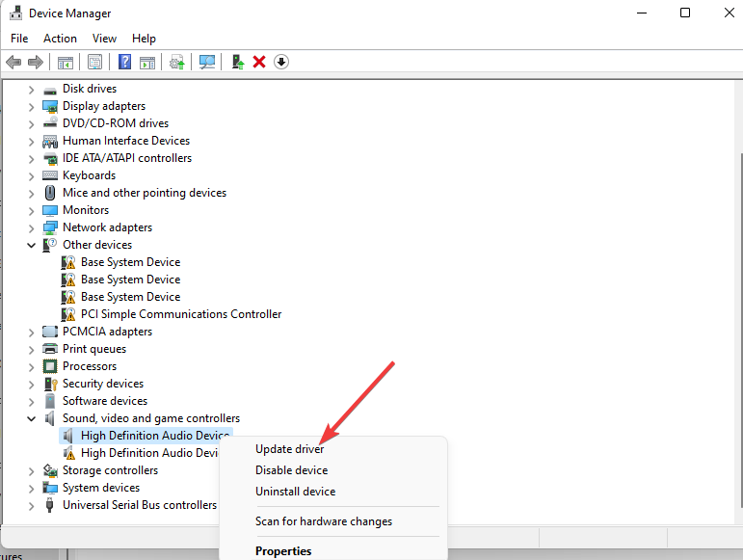Screen dimensions: 743x560
Task: Click the Storage controllers icon
Action: coord(50,470)
